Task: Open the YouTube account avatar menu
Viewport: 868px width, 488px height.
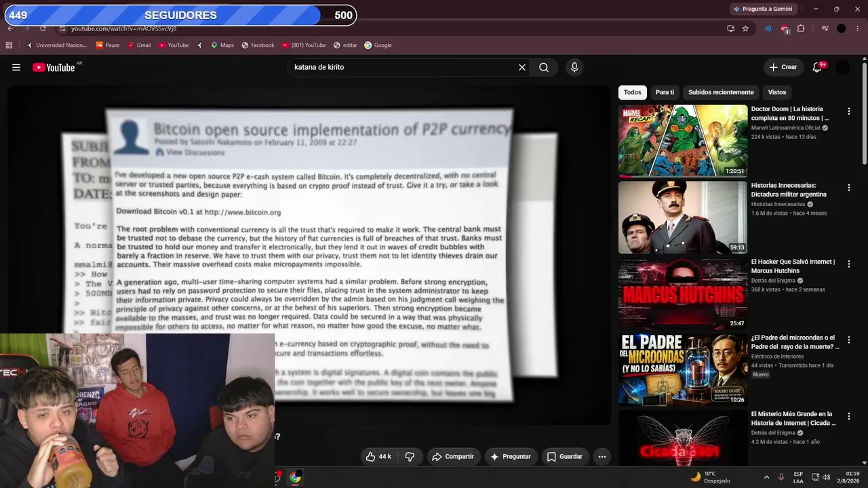Action: point(843,67)
